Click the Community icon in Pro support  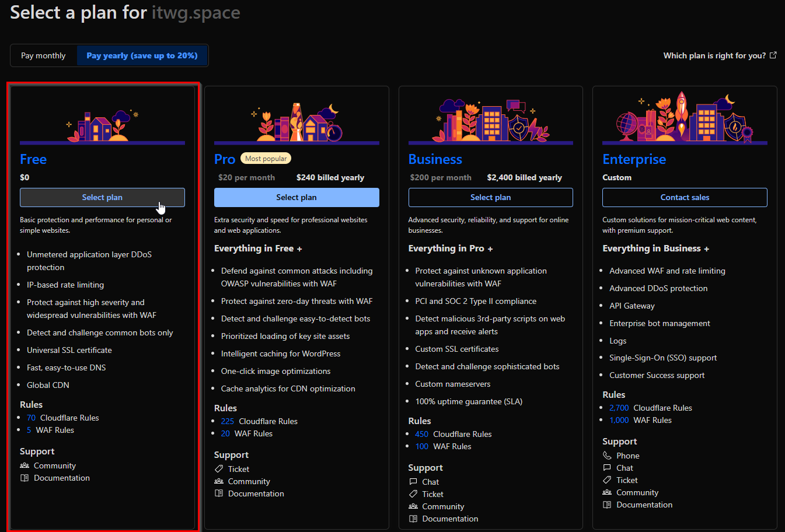pyautogui.click(x=219, y=481)
